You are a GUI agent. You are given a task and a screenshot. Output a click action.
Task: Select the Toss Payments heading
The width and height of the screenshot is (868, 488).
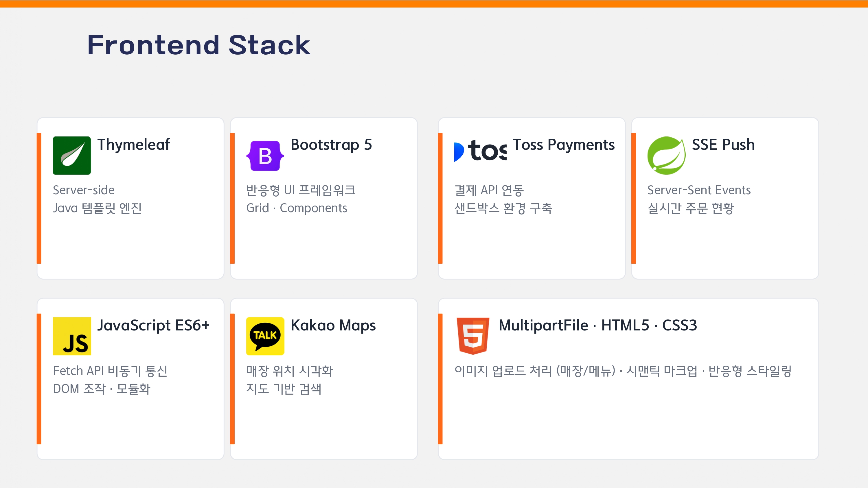click(x=564, y=145)
